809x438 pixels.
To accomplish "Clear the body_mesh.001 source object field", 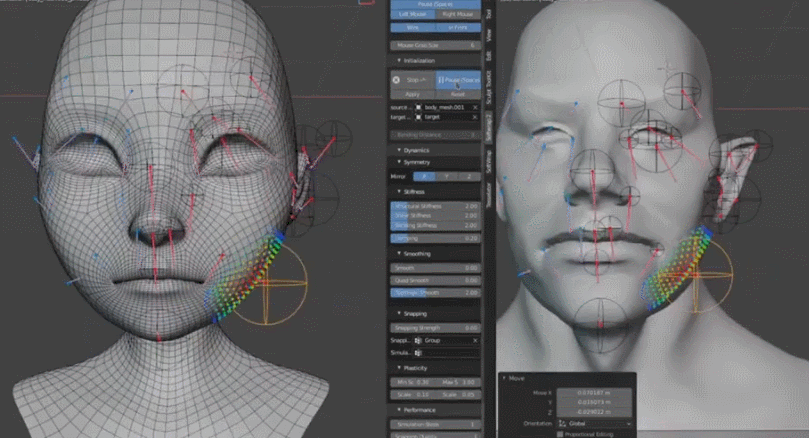I will [475, 107].
